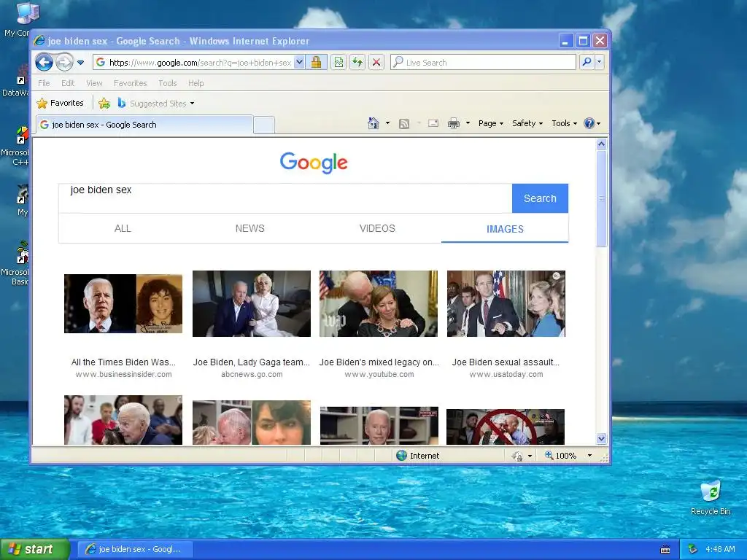Click the RSS feeds icon

[x=404, y=124]
